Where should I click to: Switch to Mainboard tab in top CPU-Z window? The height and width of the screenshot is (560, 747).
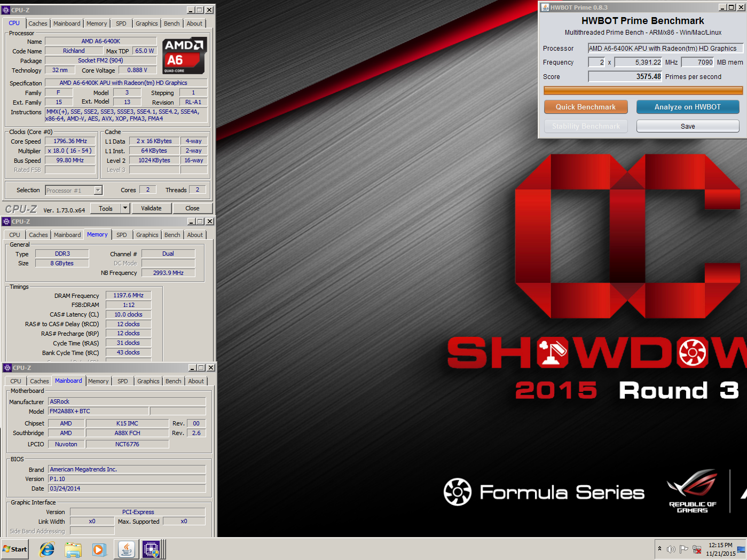pyautogui.click(x=67, y=23)
